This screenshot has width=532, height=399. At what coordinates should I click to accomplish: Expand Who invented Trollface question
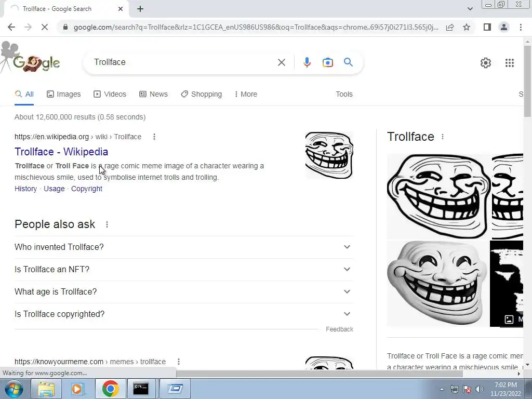[x=184, y=247]
